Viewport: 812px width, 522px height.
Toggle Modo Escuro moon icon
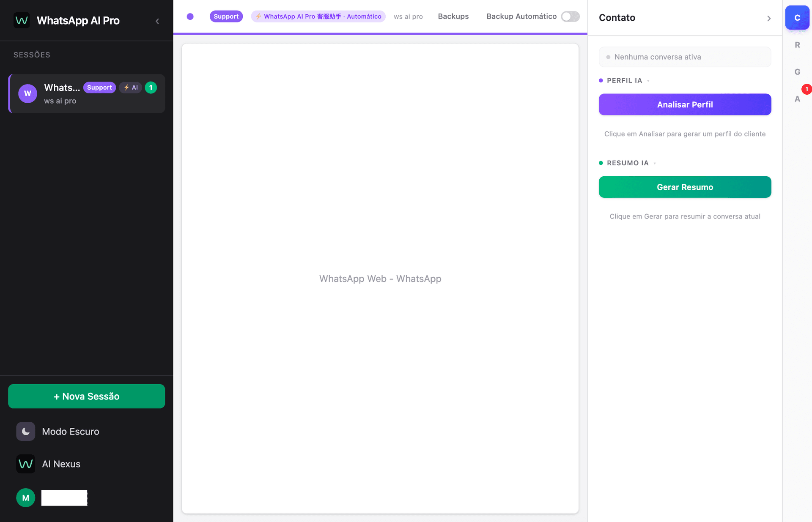coord(26,432)
